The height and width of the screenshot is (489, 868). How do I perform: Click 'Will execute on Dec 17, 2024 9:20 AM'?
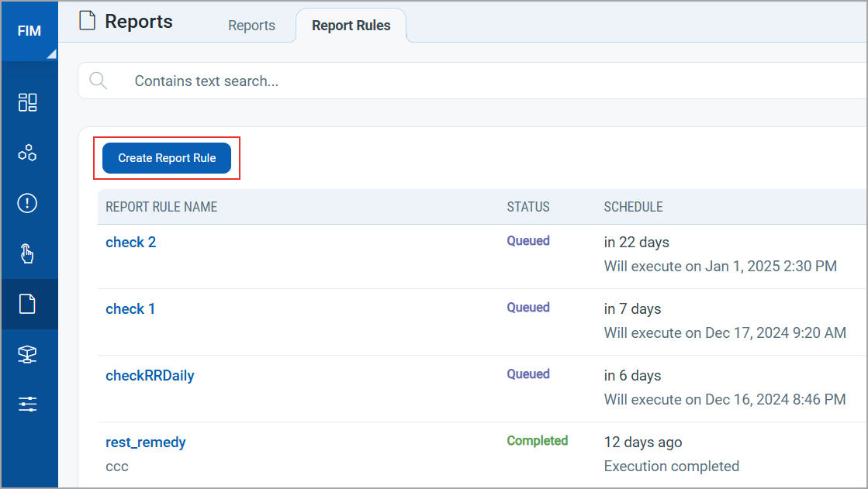(725, 333)
